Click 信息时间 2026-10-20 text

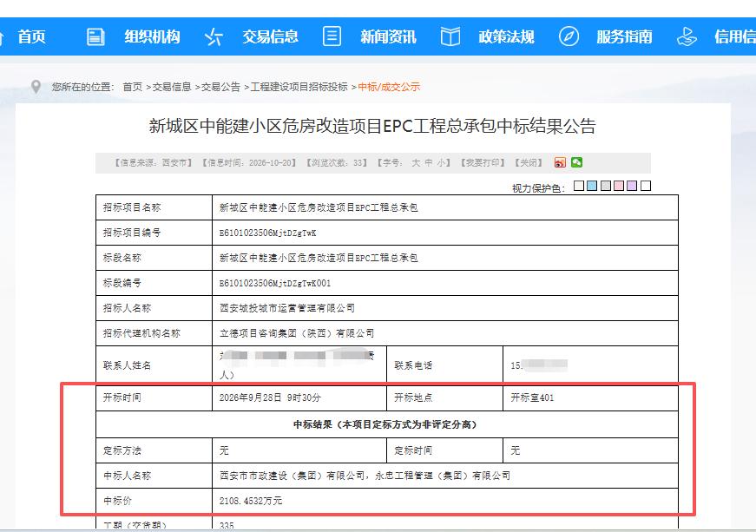[249, 163]
